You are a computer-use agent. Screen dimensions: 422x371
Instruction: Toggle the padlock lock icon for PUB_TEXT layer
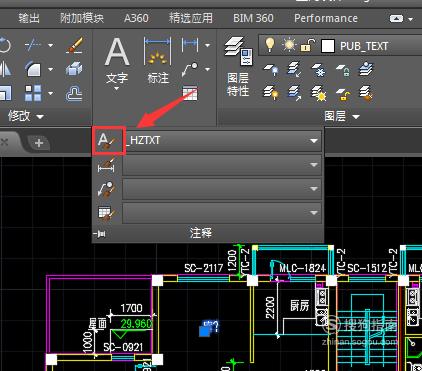click(x=308, y=45)
